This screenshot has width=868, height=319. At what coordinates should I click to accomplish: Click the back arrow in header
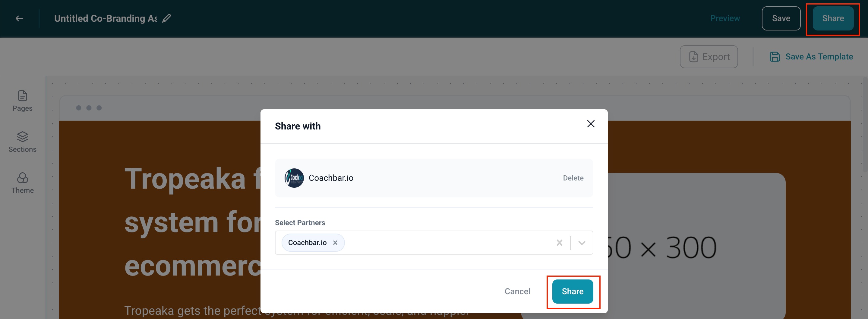(x=19, y=18)
